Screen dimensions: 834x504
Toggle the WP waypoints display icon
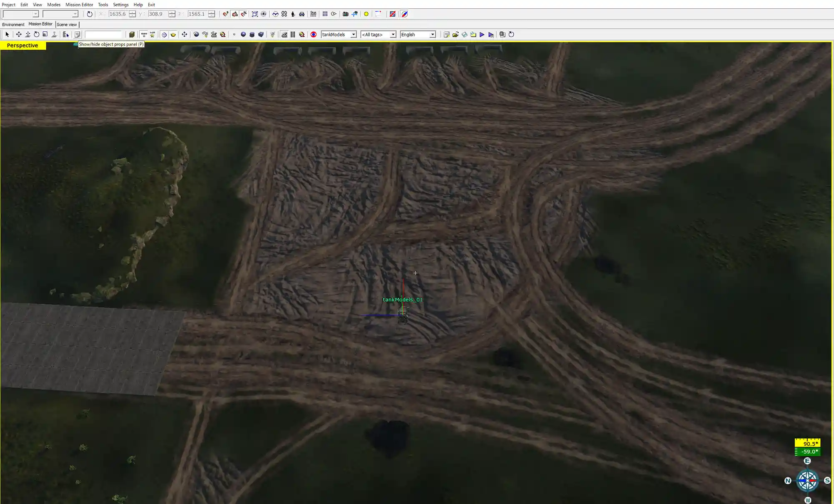153,35
